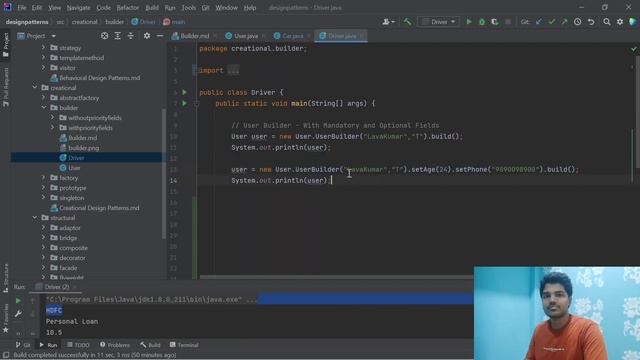
Task: Push commits with Git arrow icon
Action: [x=564, y=22]
